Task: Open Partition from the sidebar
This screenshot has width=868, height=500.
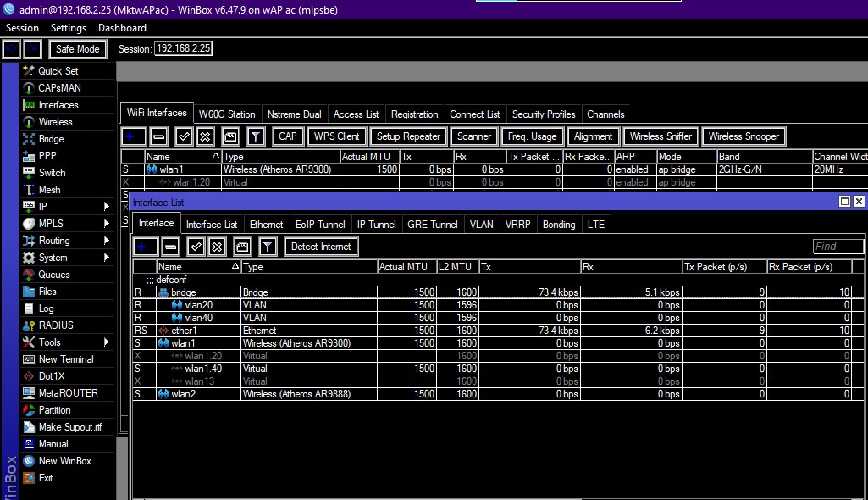Action: (x=54, y=409)
